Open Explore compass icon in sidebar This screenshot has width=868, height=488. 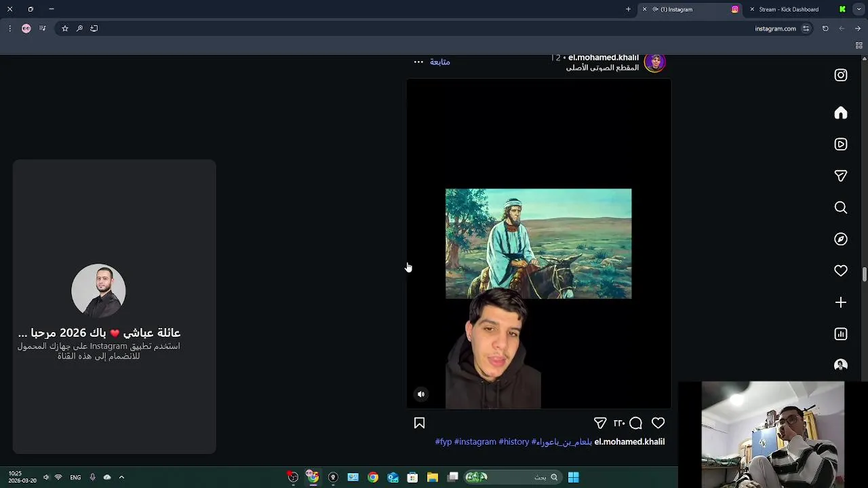coord(841,239)
